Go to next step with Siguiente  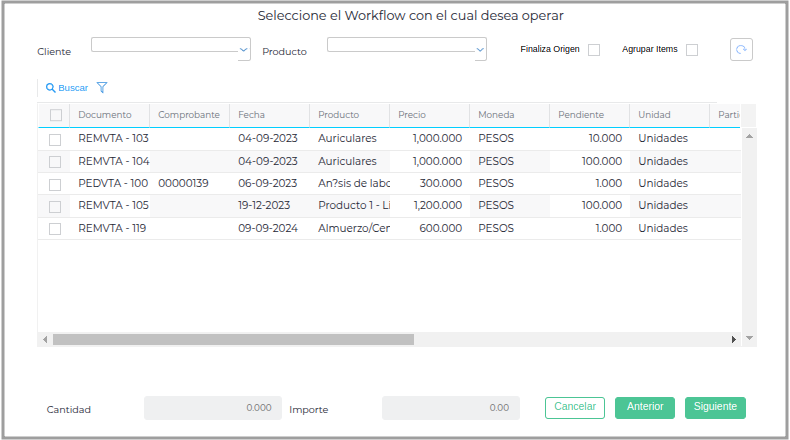coord(715,407)
